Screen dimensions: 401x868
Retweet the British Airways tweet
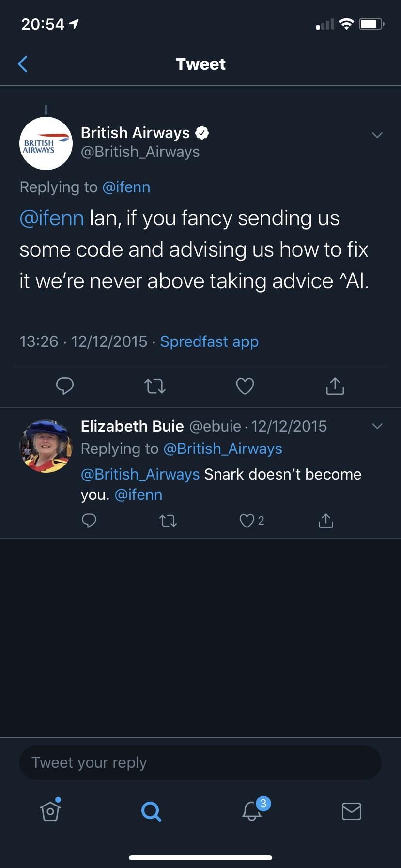155,386
